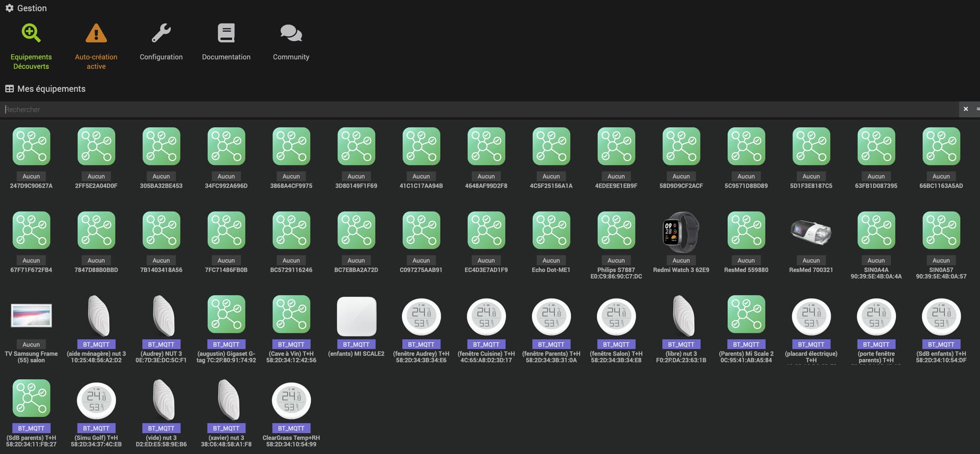Clear the search with the X button

[965, 109]
